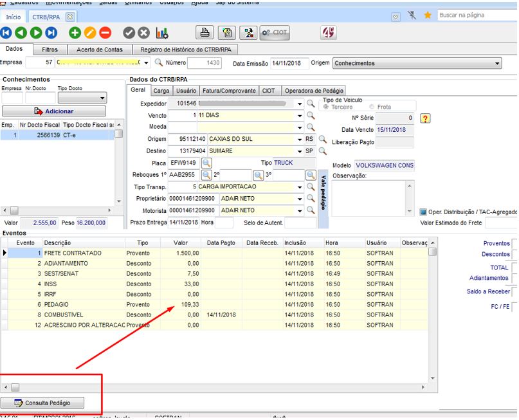This screenshot has width=519, height=420.
Task: Click the printer icon in toolbar
Action: pyautogui.click(x=204, y=32)
